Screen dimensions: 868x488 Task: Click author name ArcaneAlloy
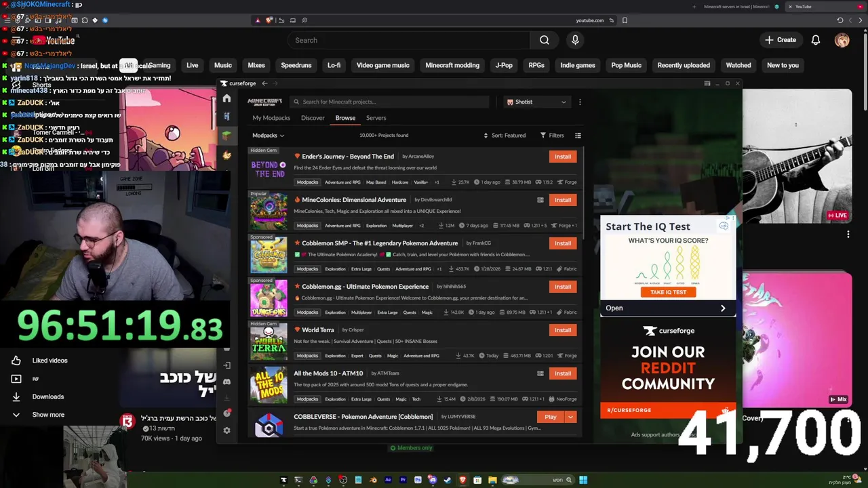[421, 157]
